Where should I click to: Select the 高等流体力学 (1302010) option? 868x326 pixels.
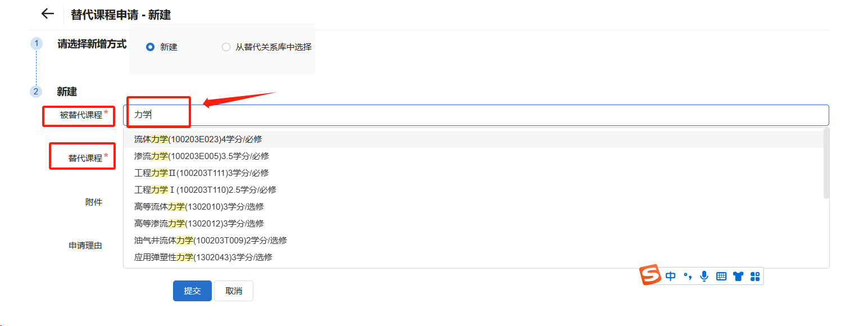click(199, 207)
